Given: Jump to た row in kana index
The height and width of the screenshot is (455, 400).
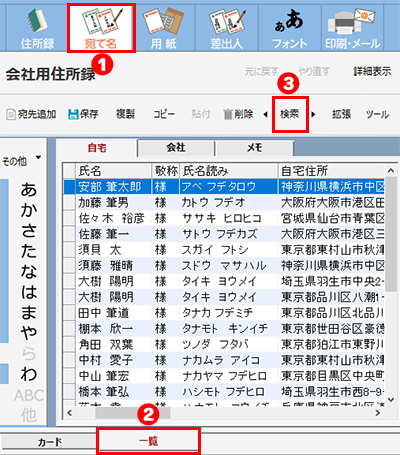Looking at the screenshot, I should click(29, 251).
